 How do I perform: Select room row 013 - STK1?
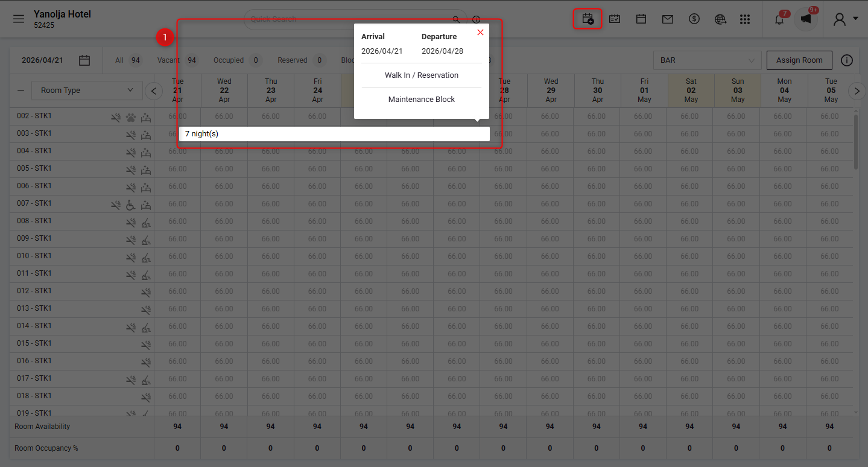(34, 308)
